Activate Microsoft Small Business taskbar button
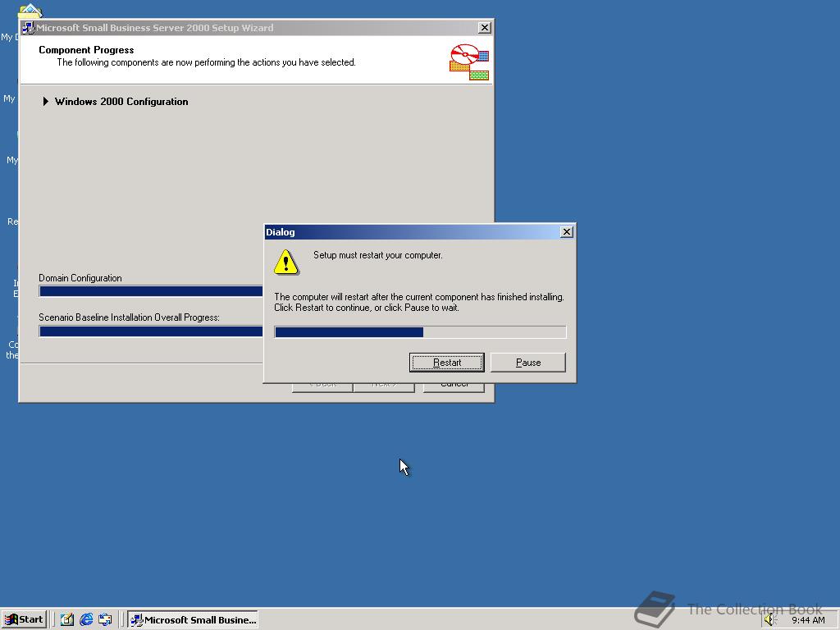This screenshot has width=840, height=630. pyautogui.click(x=193, y=620)
